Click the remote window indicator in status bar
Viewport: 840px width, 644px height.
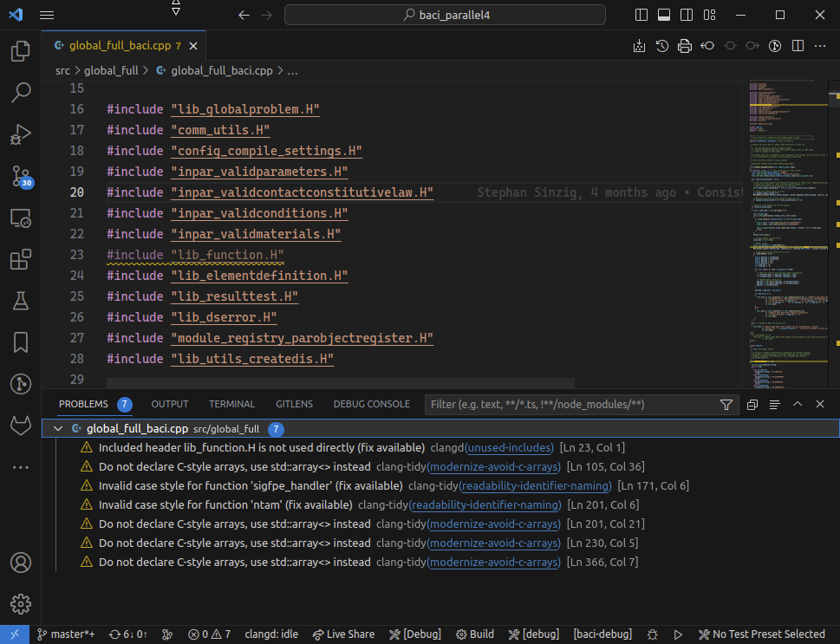point(15,634)
